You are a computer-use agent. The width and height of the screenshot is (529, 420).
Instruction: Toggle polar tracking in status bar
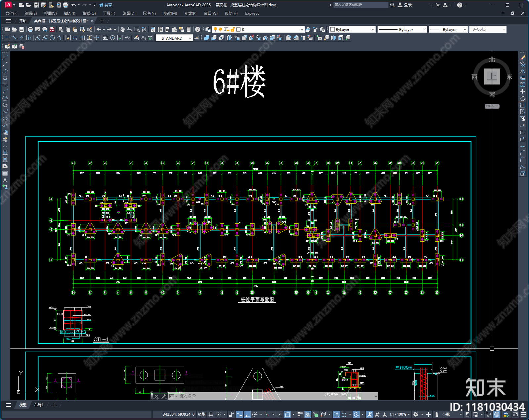[255, 414]
